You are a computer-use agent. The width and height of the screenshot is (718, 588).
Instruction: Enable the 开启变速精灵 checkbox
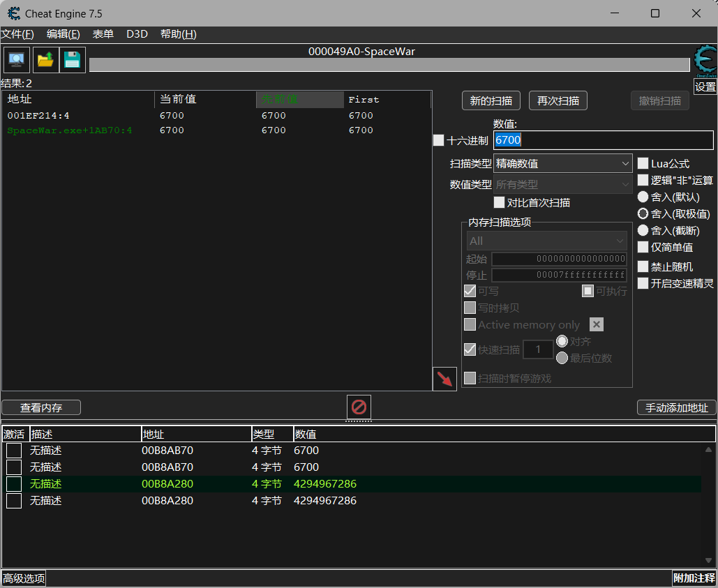tap(643, 283)
